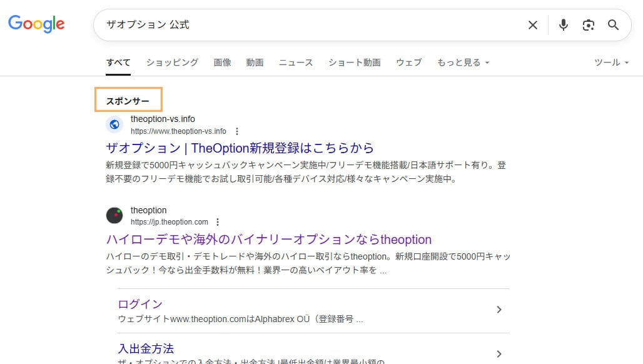
Task: Expand chevron on 入出金方法 row
Action: pos(499,354)
